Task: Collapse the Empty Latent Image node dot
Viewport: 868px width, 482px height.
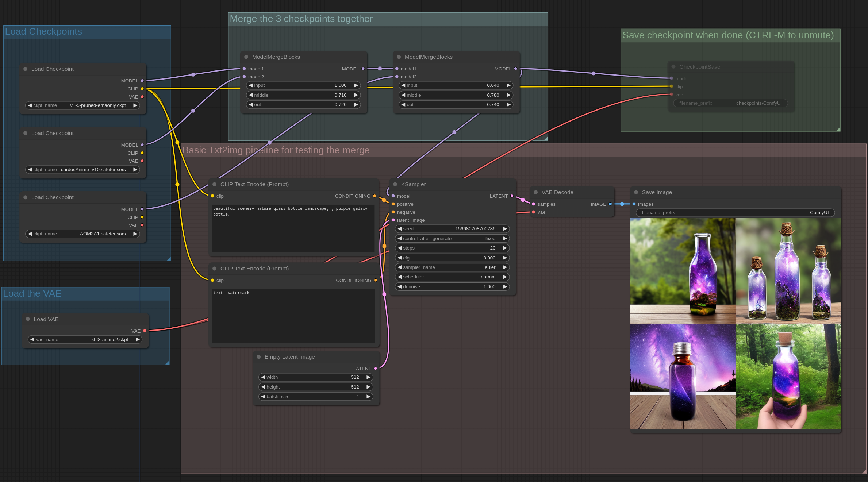Action: click(x=258, y=357)
